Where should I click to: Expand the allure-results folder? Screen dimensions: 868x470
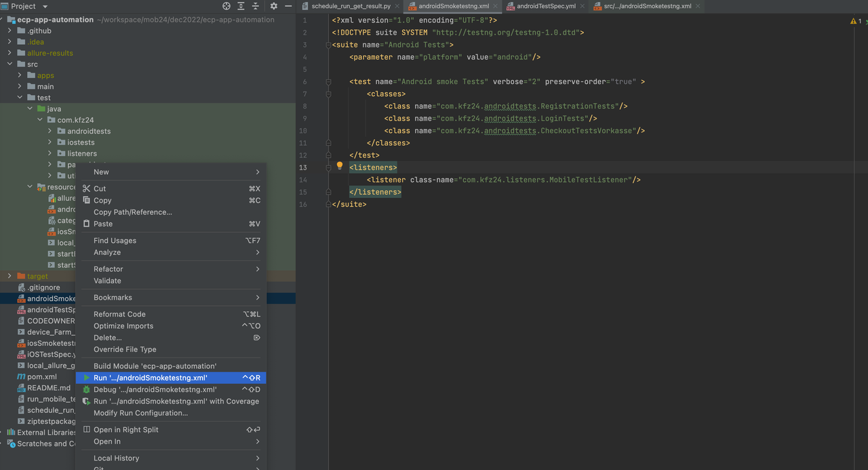tap(9, 53)
